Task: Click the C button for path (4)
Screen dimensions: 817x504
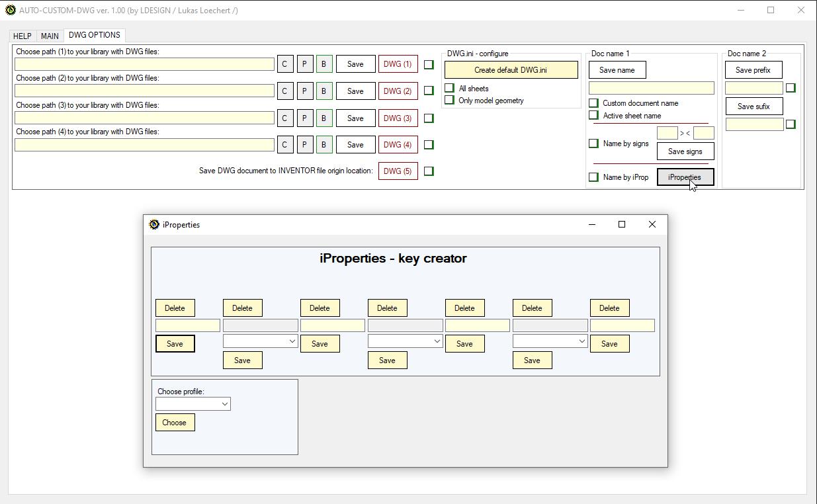Action: 284,144
